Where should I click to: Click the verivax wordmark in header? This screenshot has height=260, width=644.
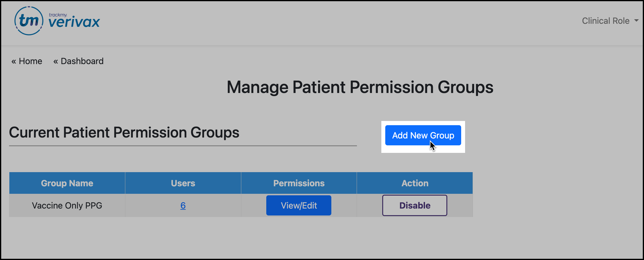pos(74,22)
